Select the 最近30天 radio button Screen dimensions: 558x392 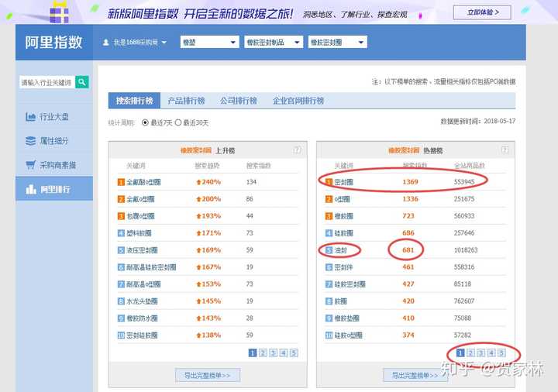[178, 122]
